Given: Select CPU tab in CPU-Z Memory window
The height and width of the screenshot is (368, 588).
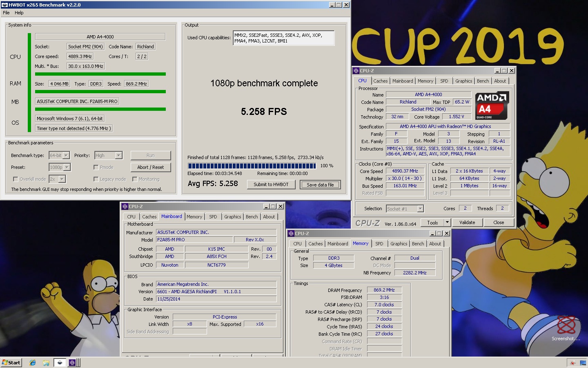Looking at the screenshot, I should (298, 244).
